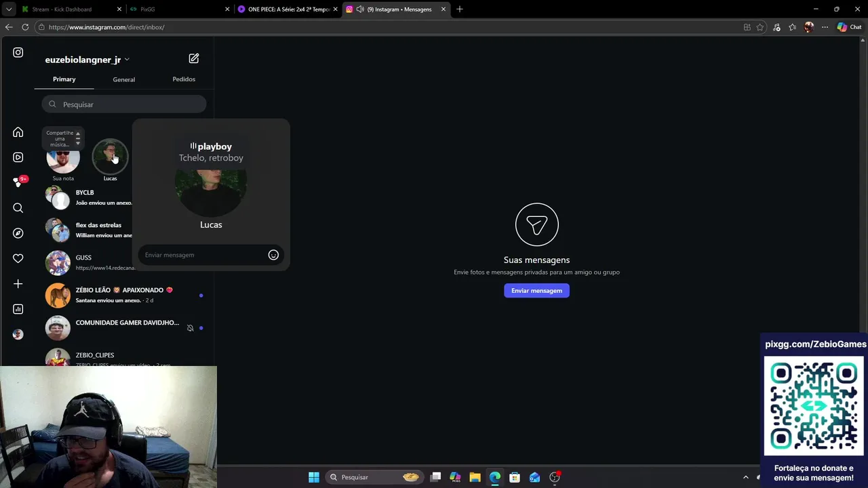Open the ZEBIO_CLIPES conversation

pyautogui.click(x=124, y=357)
